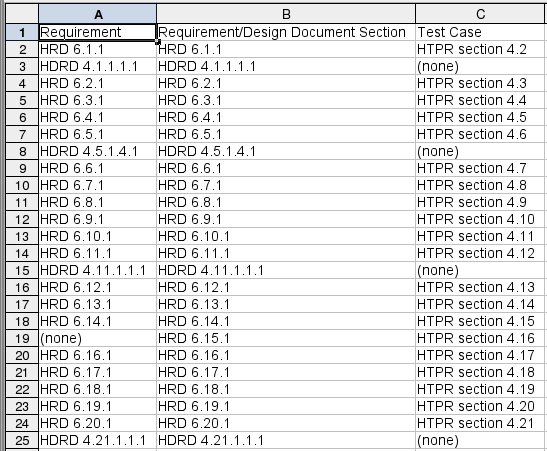Select row 25 header

click(x=22, y=441)
